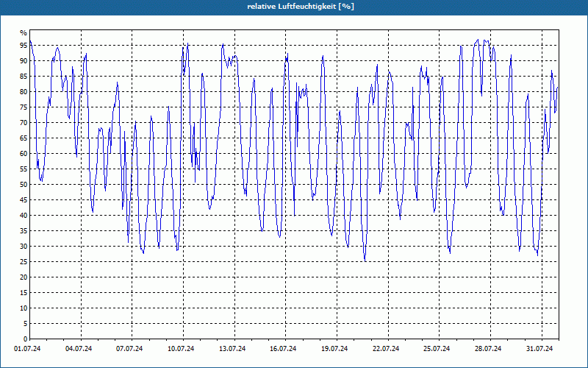Click the y-axis label '90'
Viewport: 588px width, 368px height.
point(24,61)
